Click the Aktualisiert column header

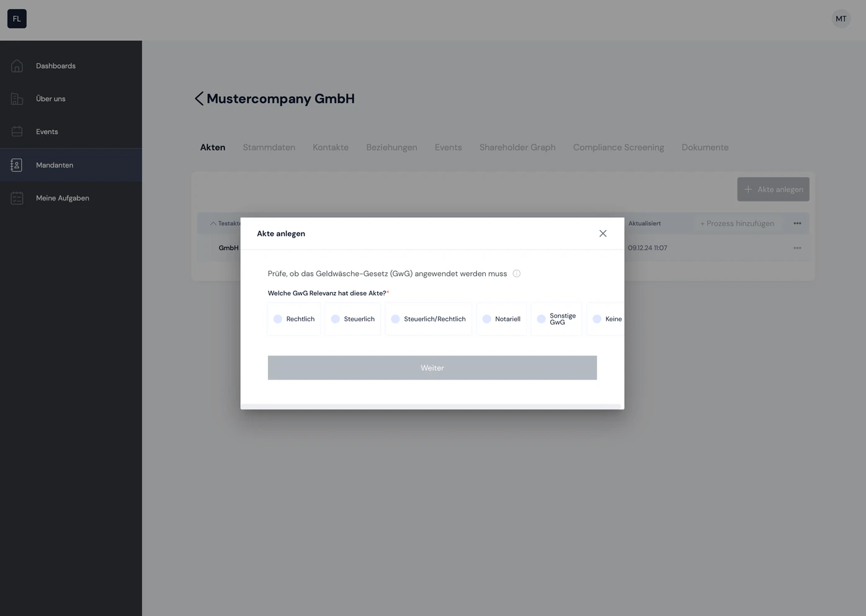[645, 223]
